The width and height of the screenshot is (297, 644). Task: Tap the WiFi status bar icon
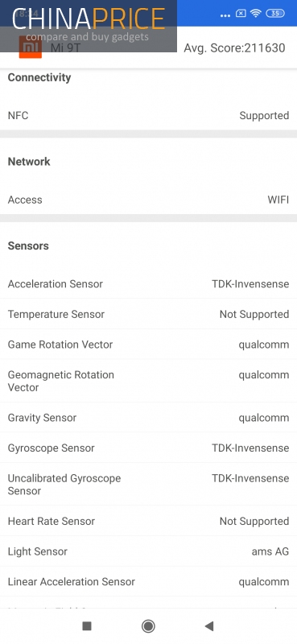[x=255, y=13]
